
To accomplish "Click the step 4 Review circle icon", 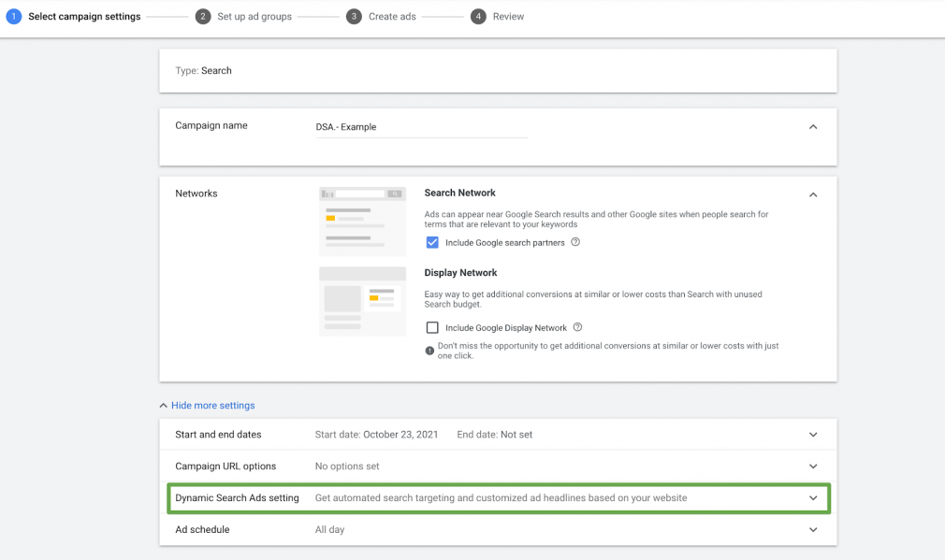I will (x=478, y=16).
